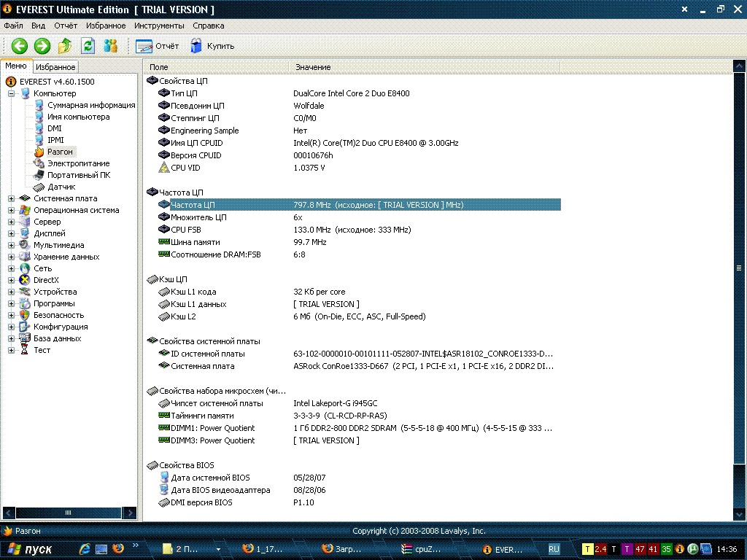Expand the Сеть tree node
The width and height of the screenshot is (747, 560).
click(11, 268)
